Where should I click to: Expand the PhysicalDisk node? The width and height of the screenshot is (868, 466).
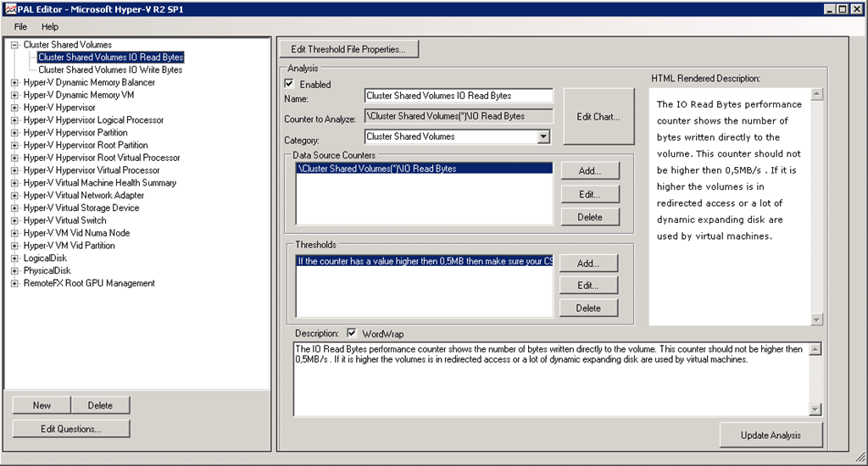tap(15, 271)
